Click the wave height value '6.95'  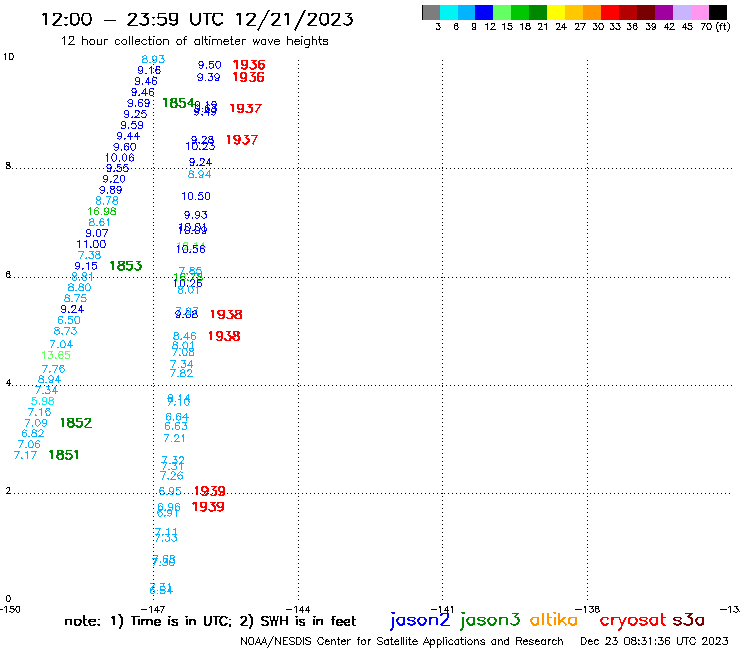click(170, 491)
